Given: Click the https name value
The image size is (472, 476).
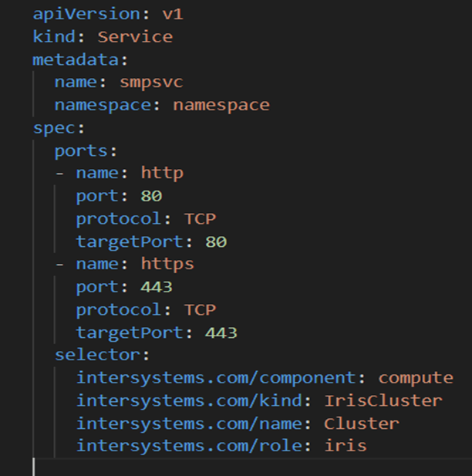Looking at the screenshot, I should pos(167,264).
